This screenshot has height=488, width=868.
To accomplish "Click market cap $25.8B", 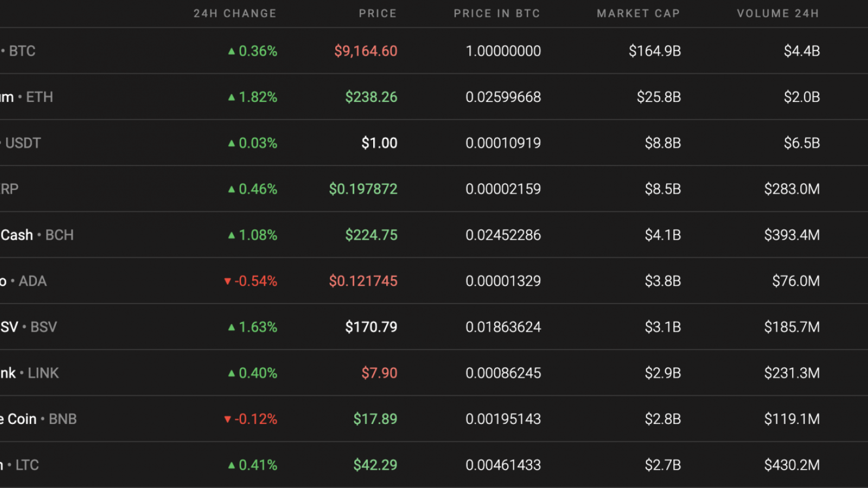I will (x=659, y=97).
